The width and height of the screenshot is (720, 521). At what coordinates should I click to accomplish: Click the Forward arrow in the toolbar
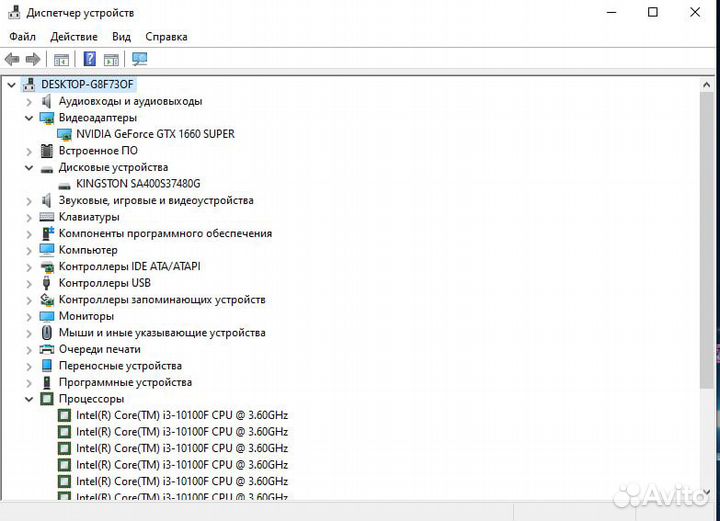(x=33, y=59)
